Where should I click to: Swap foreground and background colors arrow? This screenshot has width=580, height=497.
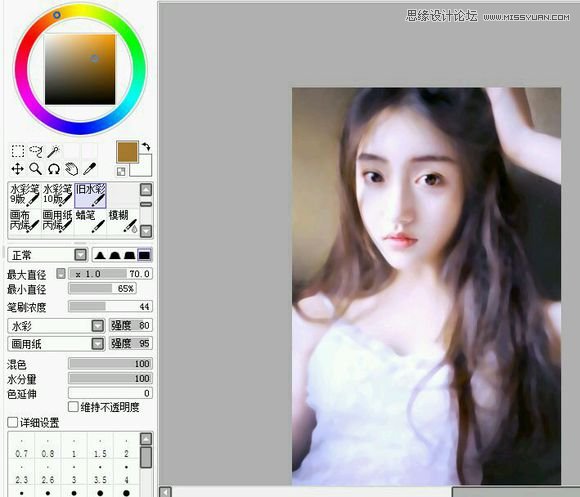(146, 146)
